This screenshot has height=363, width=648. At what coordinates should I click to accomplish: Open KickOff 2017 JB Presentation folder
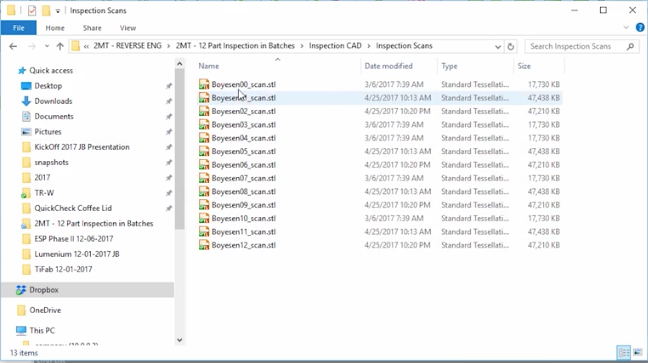click(82, 147)
